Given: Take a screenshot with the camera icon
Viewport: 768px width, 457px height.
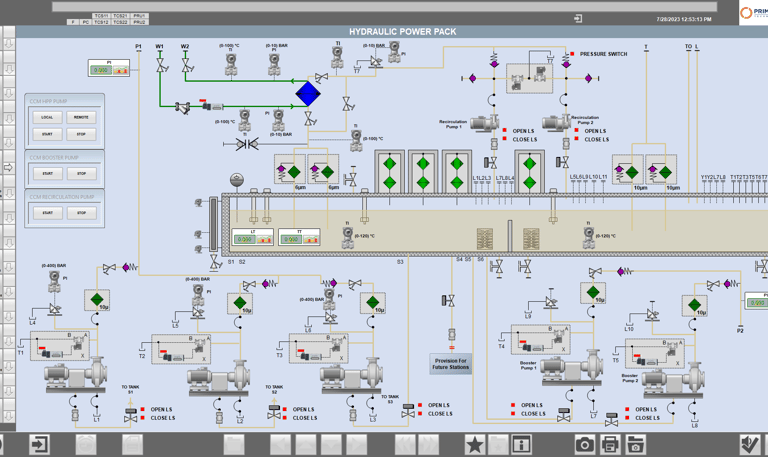Looking at the screenshot, I should pos(584,445).
